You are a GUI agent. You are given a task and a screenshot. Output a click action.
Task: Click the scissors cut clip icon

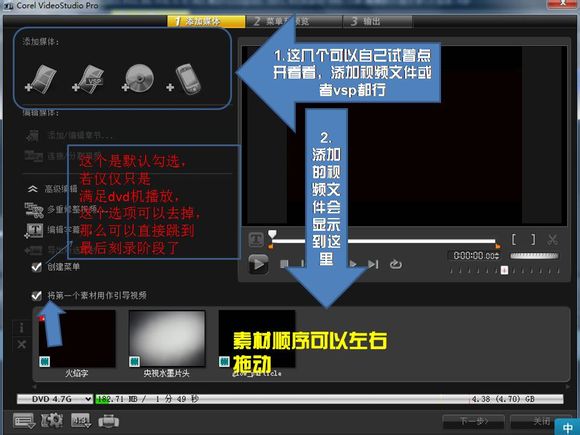pyautogui.click(x=553, y=239)
